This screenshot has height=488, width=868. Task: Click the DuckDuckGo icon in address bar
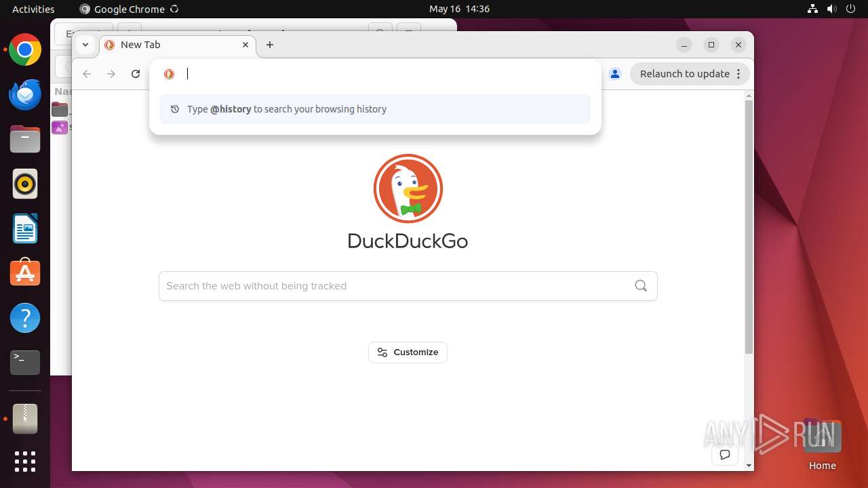pyautogui.click(x=170, y=74)
